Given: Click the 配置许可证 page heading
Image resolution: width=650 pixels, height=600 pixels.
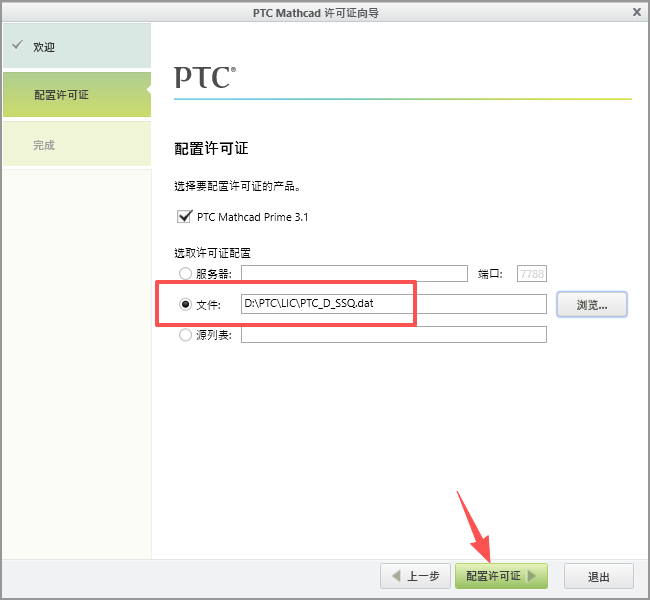Looking at the screenshot, I should (x=211, y=148).
